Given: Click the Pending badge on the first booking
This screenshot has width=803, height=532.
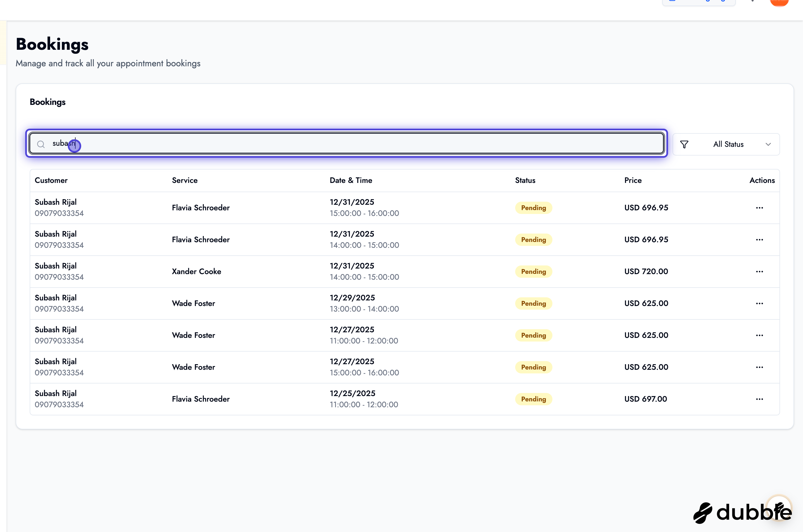Looking at the screenshot, I should pyautogui.click(x=533, y=207).
